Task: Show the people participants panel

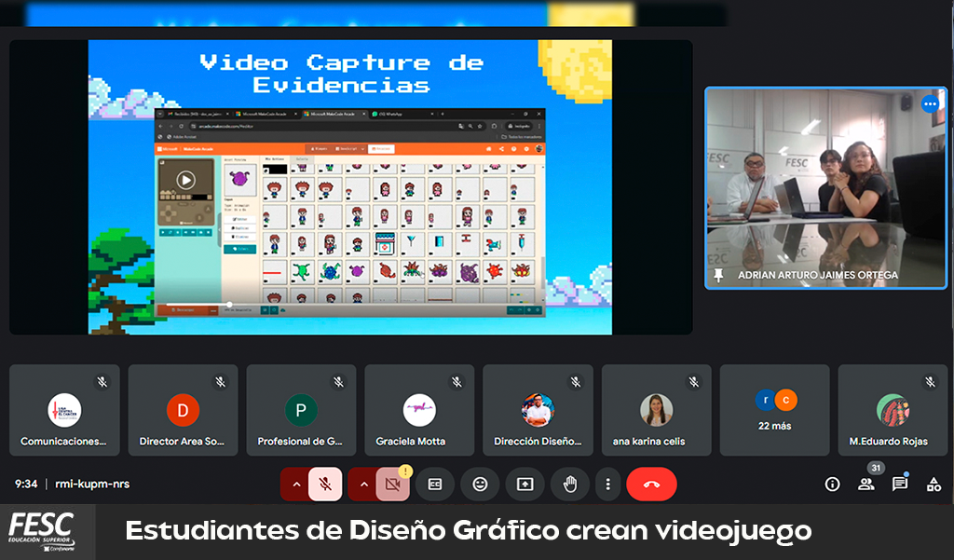Action: point(865,485)
